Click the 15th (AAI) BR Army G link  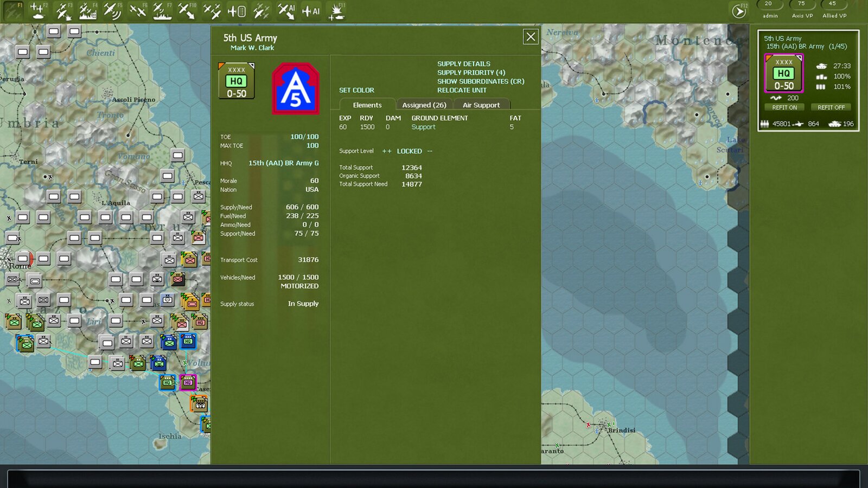(x=283, y=163)
